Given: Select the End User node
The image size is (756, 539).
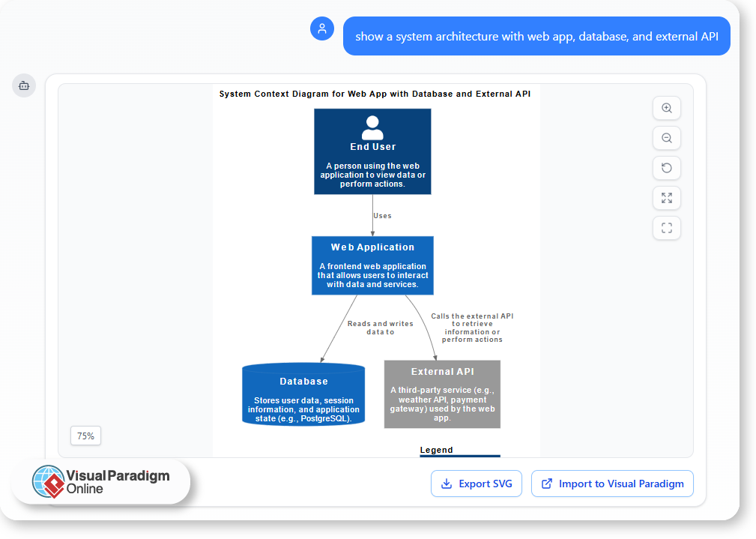Looking at the screenshot, I should [x=372, y=151].
